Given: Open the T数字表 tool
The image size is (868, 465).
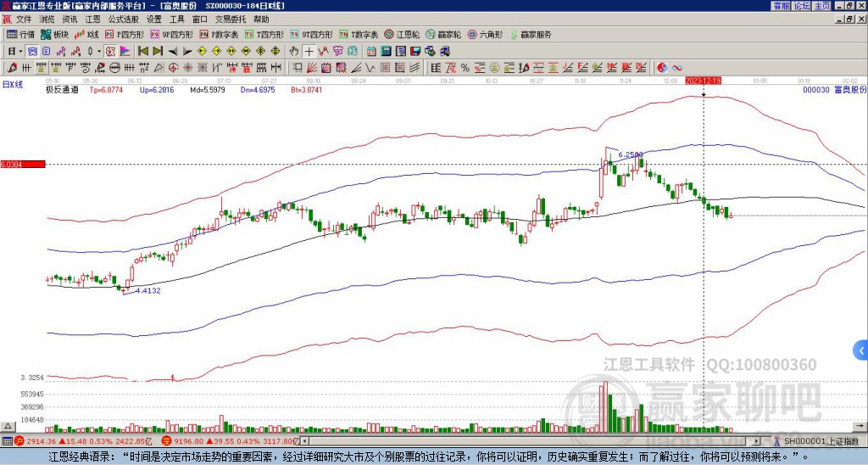Looking at the screenshot, I should [x=359, y=34].
